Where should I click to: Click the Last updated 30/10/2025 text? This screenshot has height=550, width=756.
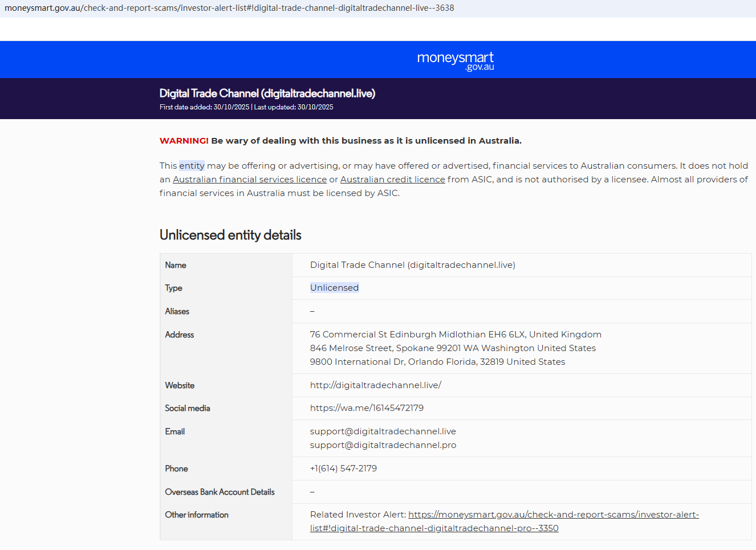coord(294,107)
